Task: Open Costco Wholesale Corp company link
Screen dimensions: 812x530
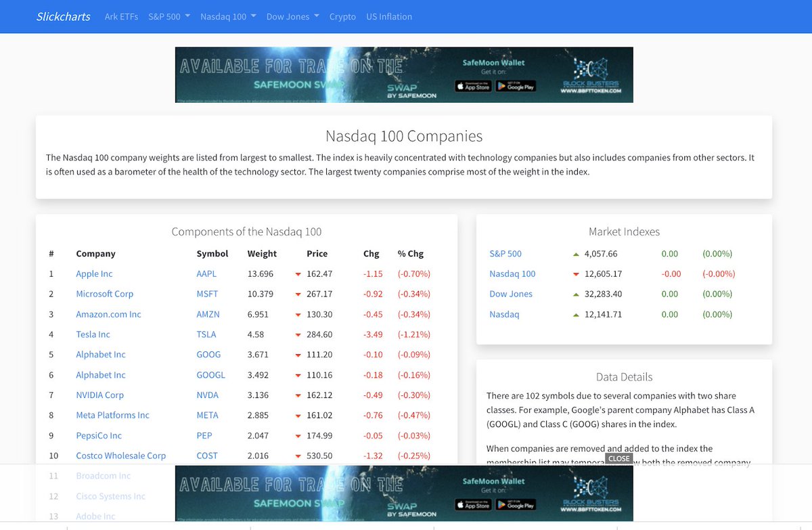Action: pos(120,456)
